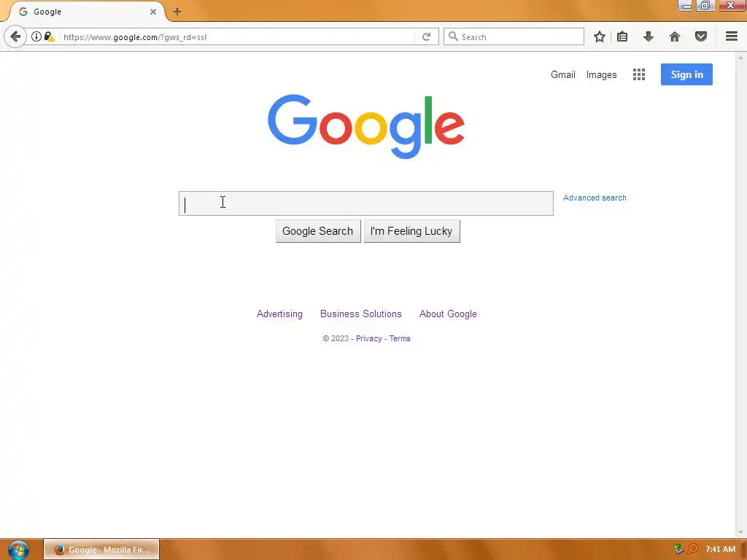Viewport: 747px width, 560px height.
Task: Click the padlock warning icon in address bar
Action: [49, 36]
